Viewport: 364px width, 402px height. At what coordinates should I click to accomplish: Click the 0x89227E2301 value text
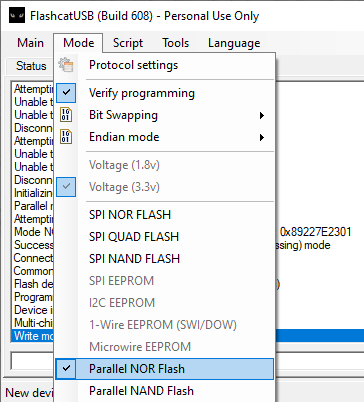pos(315,232)
